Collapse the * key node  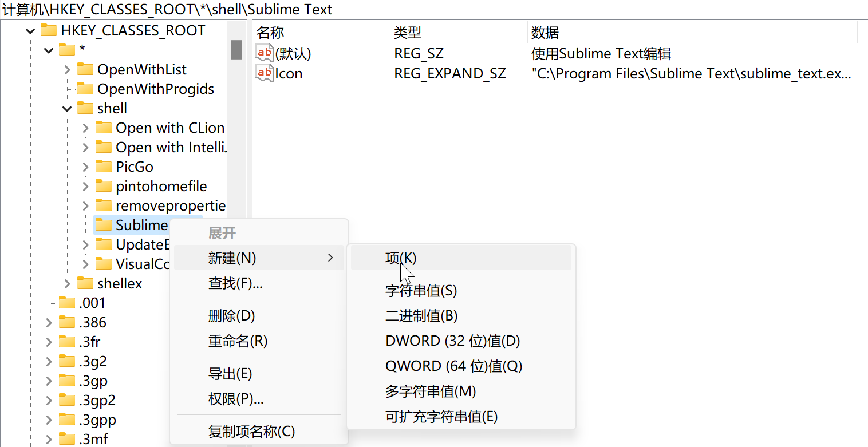click(x=49, y=50)
